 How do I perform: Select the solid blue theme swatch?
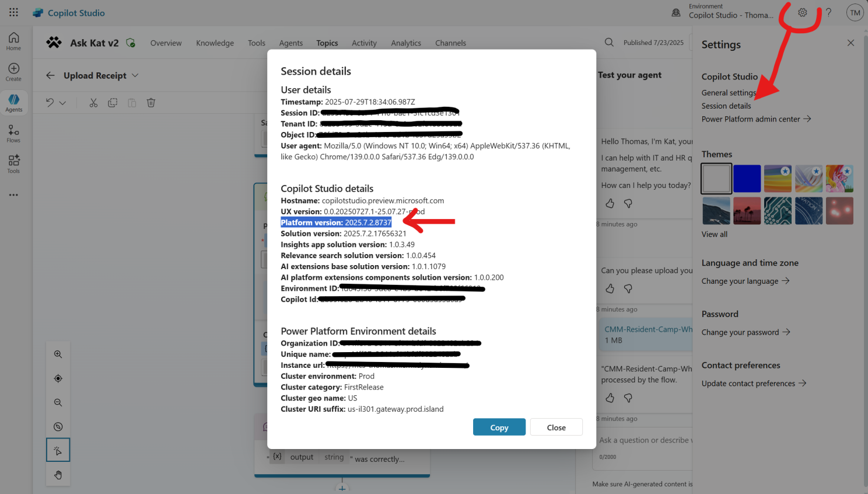[x=747, y=179]
